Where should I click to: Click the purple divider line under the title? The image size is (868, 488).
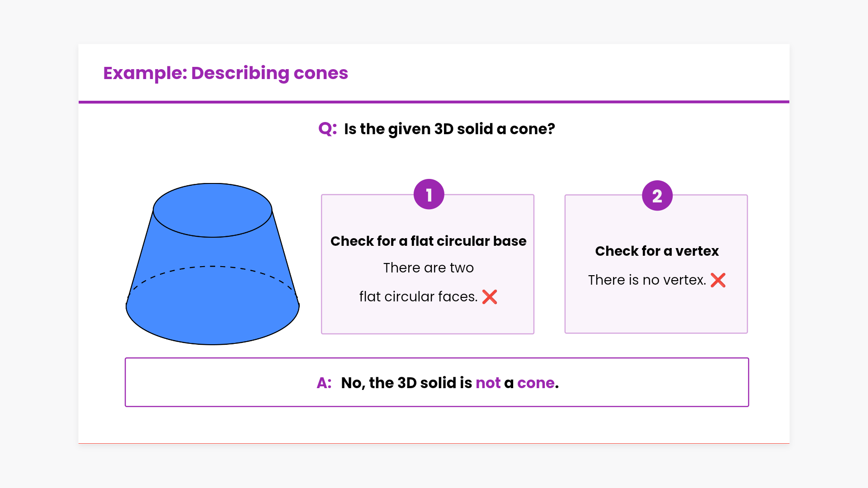click(x=434, y=102)
